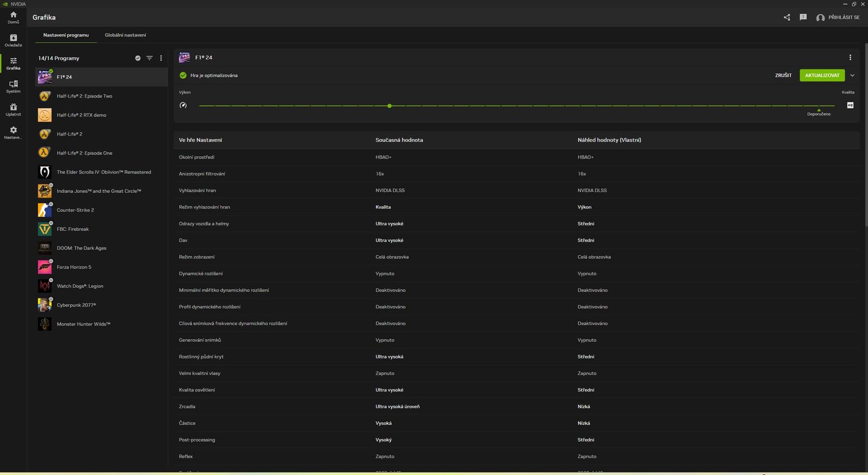The image size is (868, 475).
Task: Click the Dynamické rozlišení setting label
Action: pos(201,274)
